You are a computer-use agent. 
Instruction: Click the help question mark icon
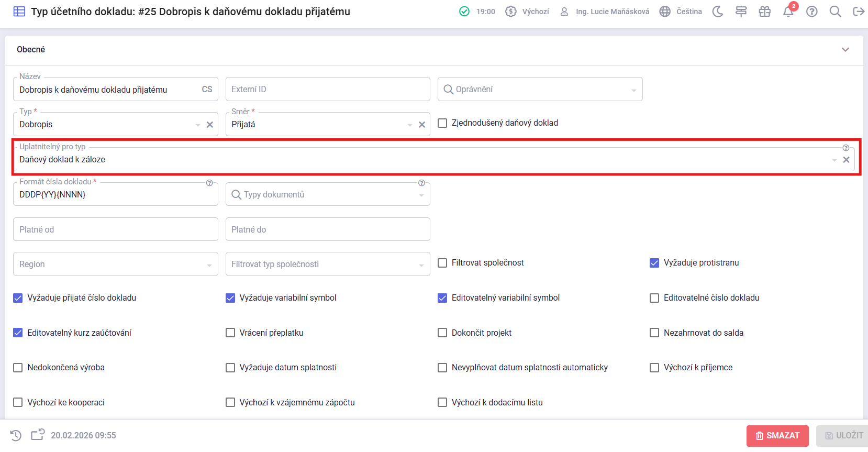coord(811,12)
